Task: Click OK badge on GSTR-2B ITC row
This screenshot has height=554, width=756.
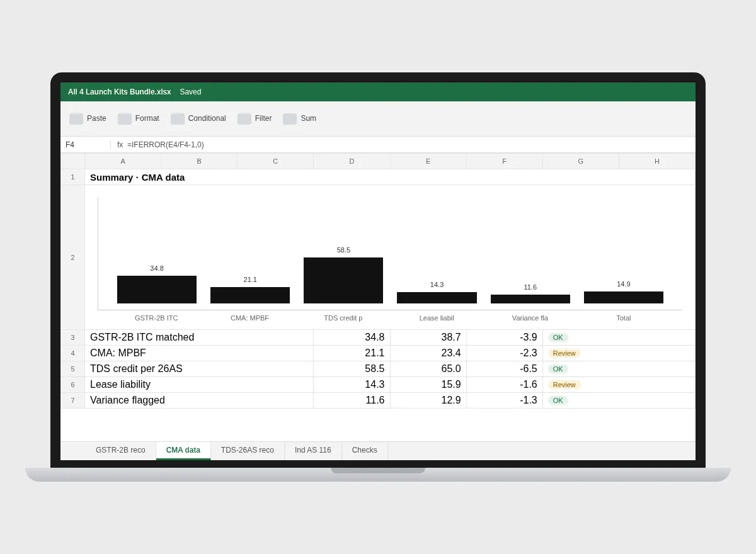Action: 558,337
